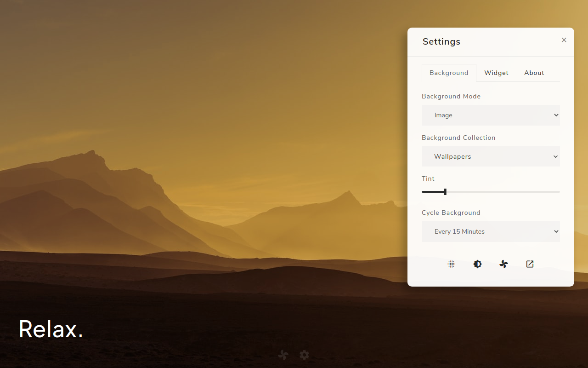Open the Widget tab

click(497, 73)
